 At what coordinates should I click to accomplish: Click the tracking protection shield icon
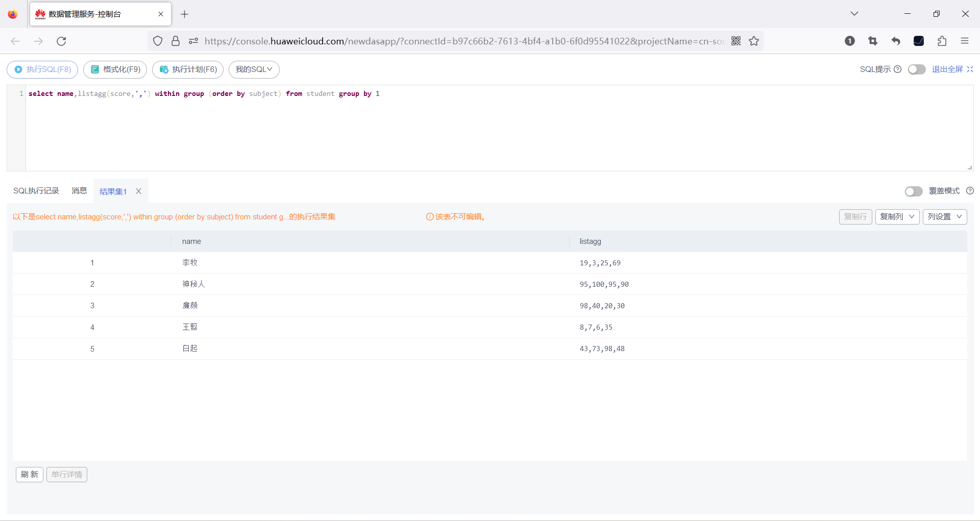pos(158,41)
